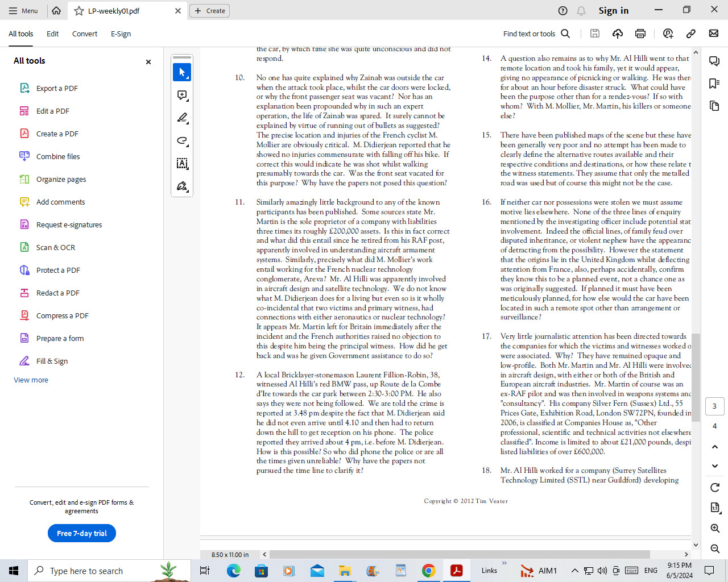Start the Free 7-day trial
Screen dimensions: 728x582
[82, 533]
